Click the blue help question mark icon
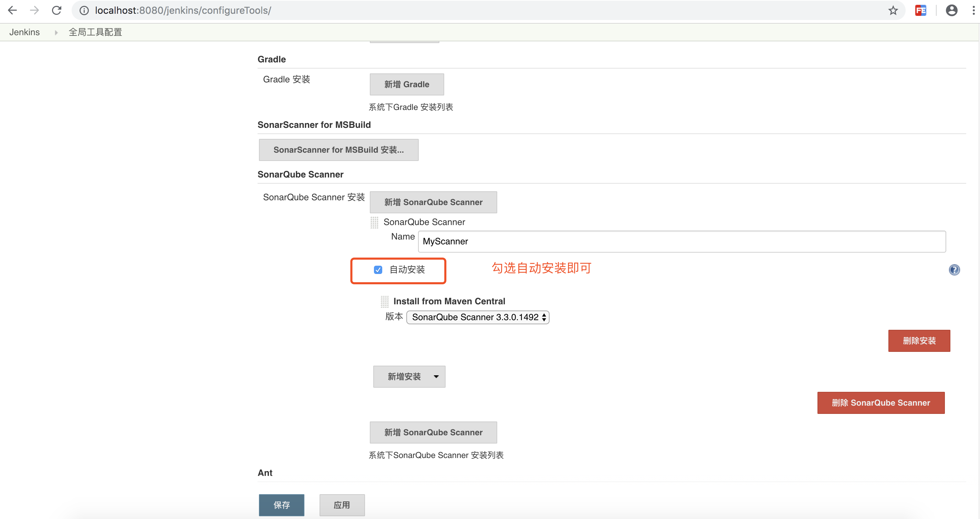 click(954, 270)
